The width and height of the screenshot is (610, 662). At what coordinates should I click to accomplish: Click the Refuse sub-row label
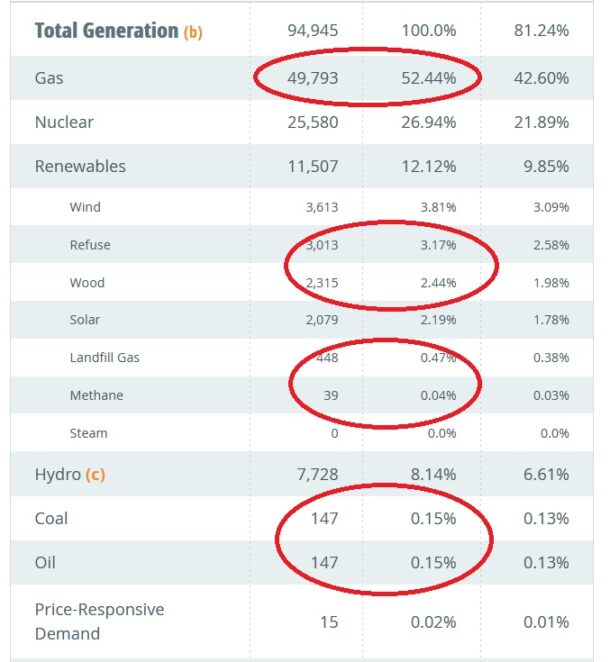[90, 245]
